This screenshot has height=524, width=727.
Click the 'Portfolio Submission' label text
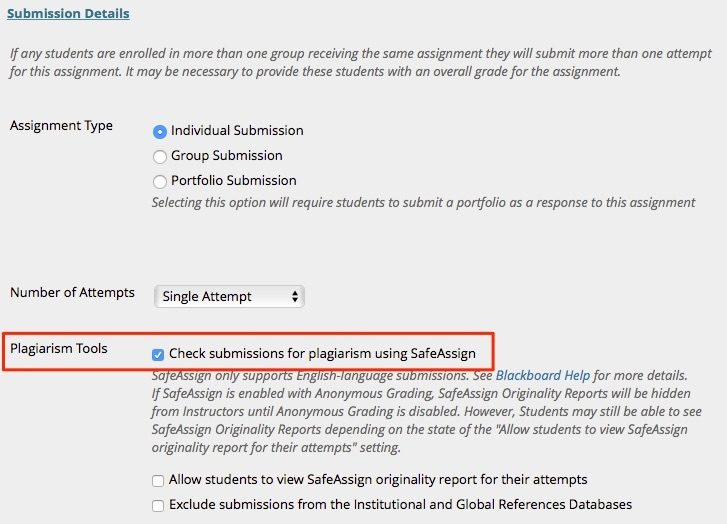(x=234, y=181)
